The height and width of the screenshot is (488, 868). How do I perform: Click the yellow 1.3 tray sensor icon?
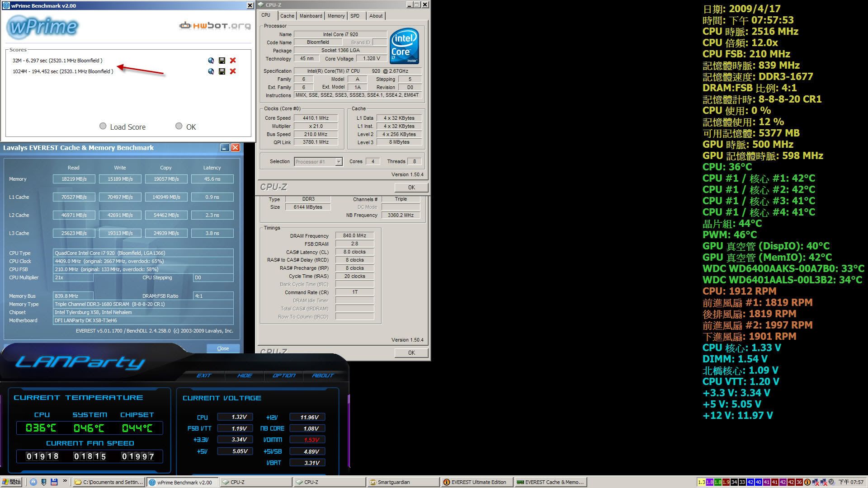tap(702, 482)
